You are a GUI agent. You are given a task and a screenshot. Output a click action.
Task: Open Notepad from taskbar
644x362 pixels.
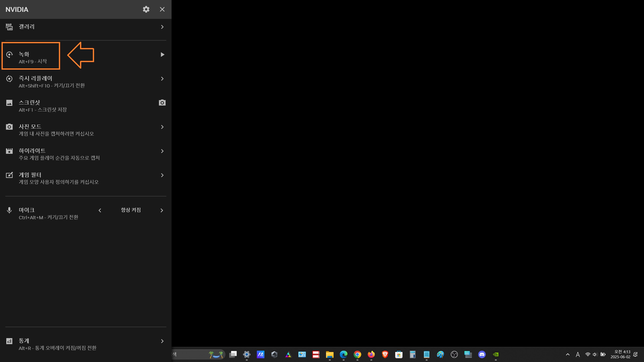[427, 354]
